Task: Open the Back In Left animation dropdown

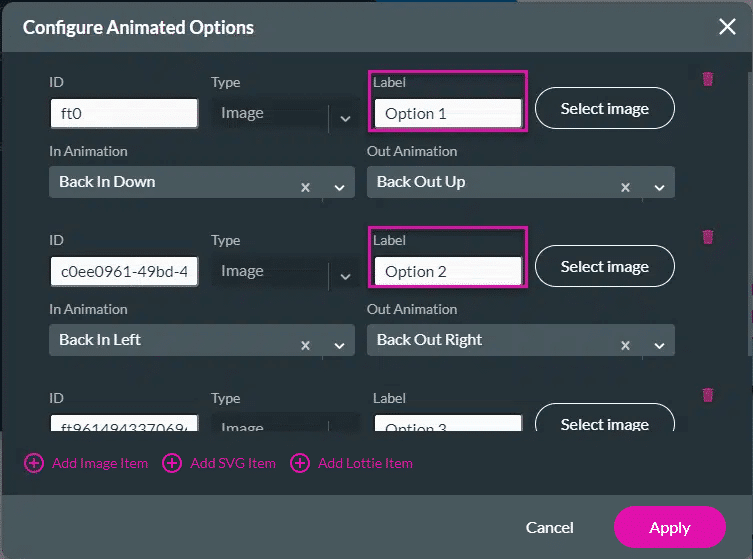Action: pyautogui.click(x=339, y=345)
